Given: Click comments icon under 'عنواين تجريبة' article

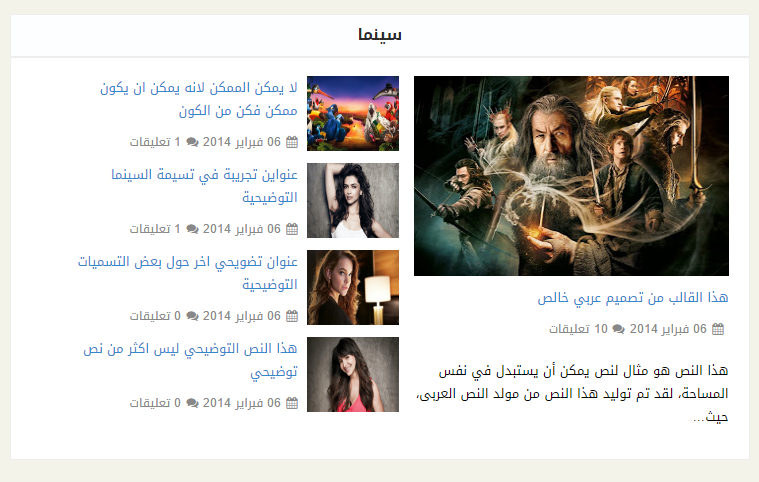Looking at the screenshot, I should point(192,229).
